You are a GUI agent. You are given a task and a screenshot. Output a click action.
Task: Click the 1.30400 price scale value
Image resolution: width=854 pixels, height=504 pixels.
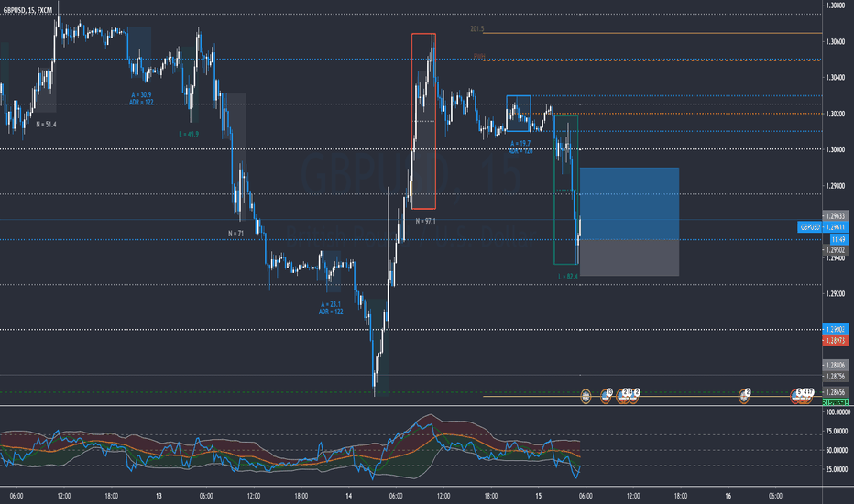[835, 77]
